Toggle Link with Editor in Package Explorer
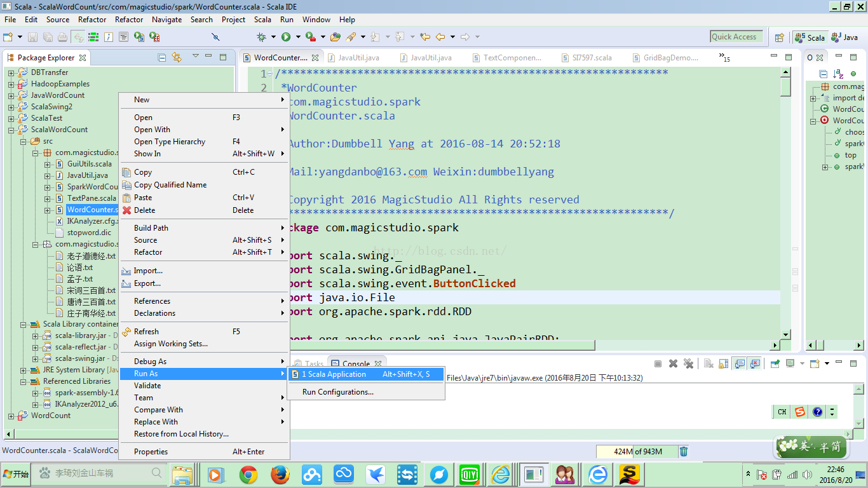 (177, 58)
